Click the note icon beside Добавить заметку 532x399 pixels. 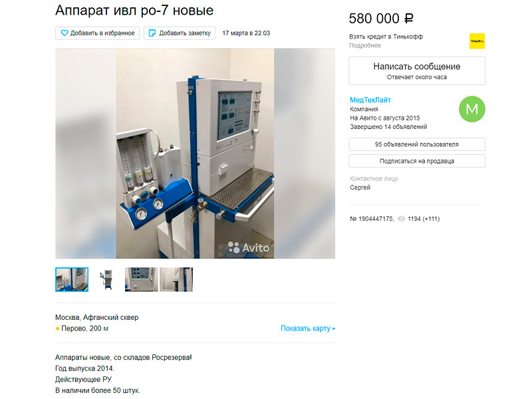click(152, 33)
